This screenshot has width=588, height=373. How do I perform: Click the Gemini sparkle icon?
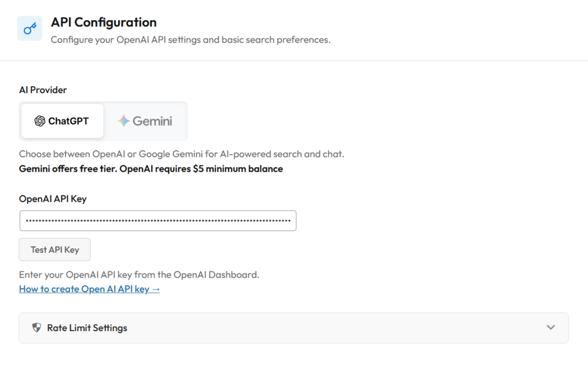[x=123, y=121]
